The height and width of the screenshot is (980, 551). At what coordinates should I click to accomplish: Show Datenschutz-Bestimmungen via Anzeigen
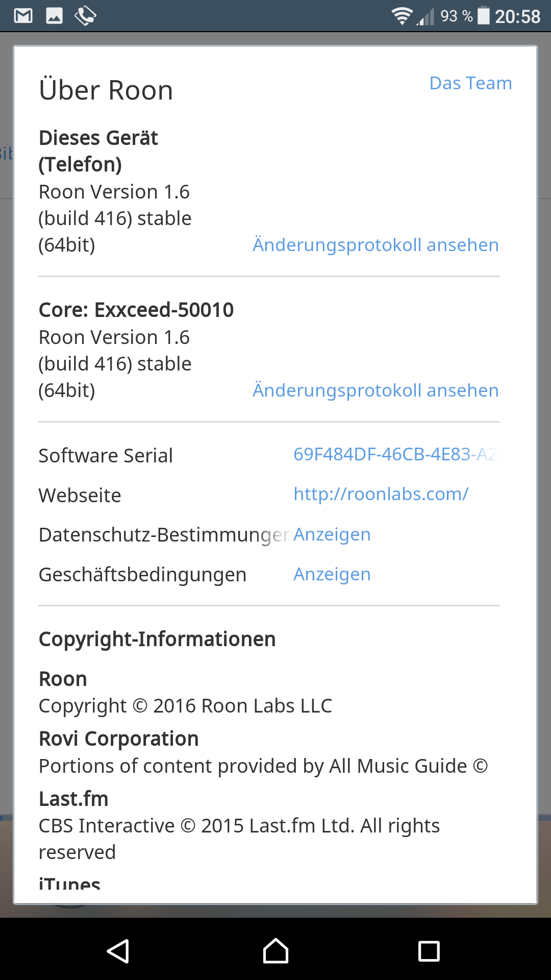[x=332, y=534]
